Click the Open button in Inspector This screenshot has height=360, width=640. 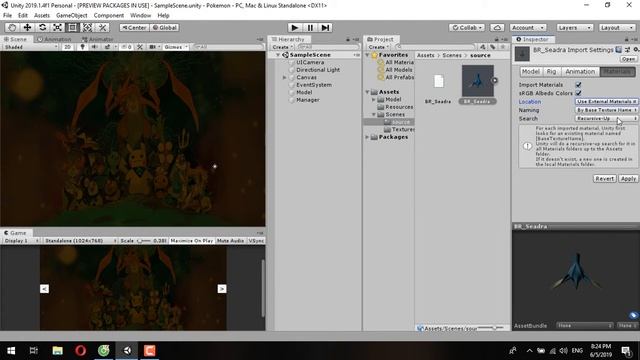tap(628, 59)
